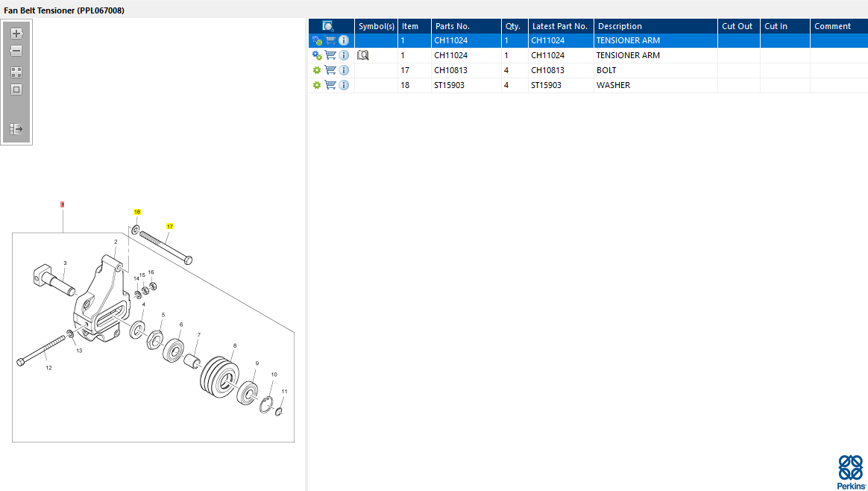Add the BOLT CH10813 to the cart
This screenshot has width=868, height=491.
point(330,70)
